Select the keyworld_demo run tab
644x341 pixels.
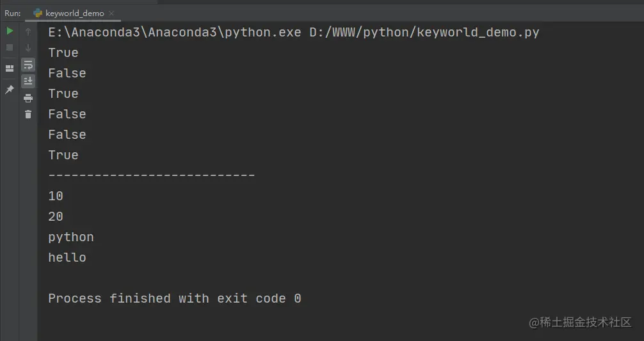73,13
